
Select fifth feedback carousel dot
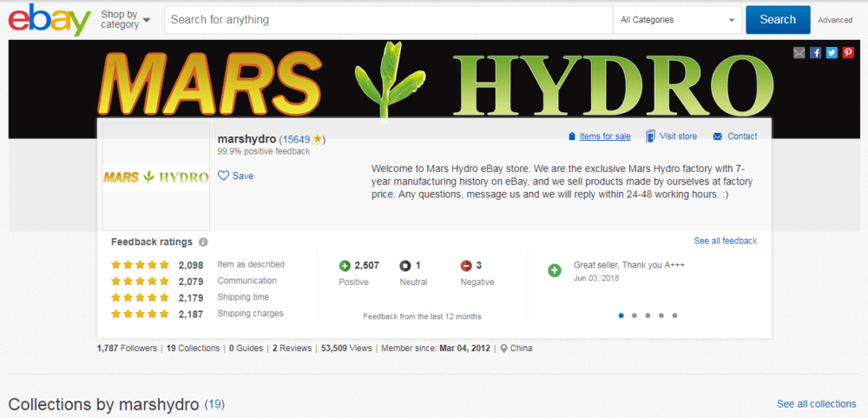point(674,315)
